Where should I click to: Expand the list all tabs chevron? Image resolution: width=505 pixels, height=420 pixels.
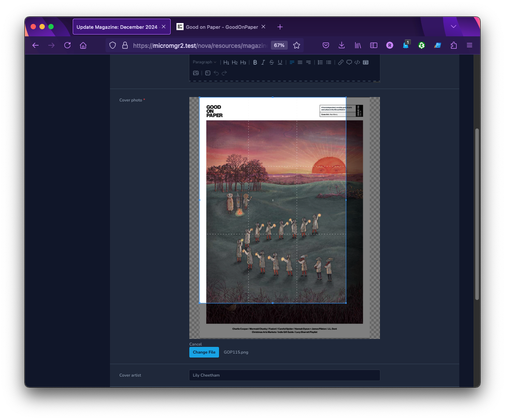[453, 27]
